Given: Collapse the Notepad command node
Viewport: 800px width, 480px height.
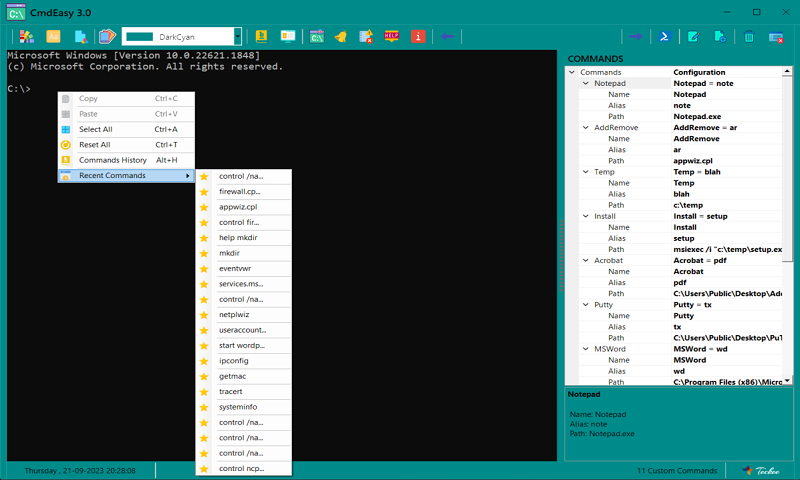Looking at the screenshot, I should click(586, 83).
